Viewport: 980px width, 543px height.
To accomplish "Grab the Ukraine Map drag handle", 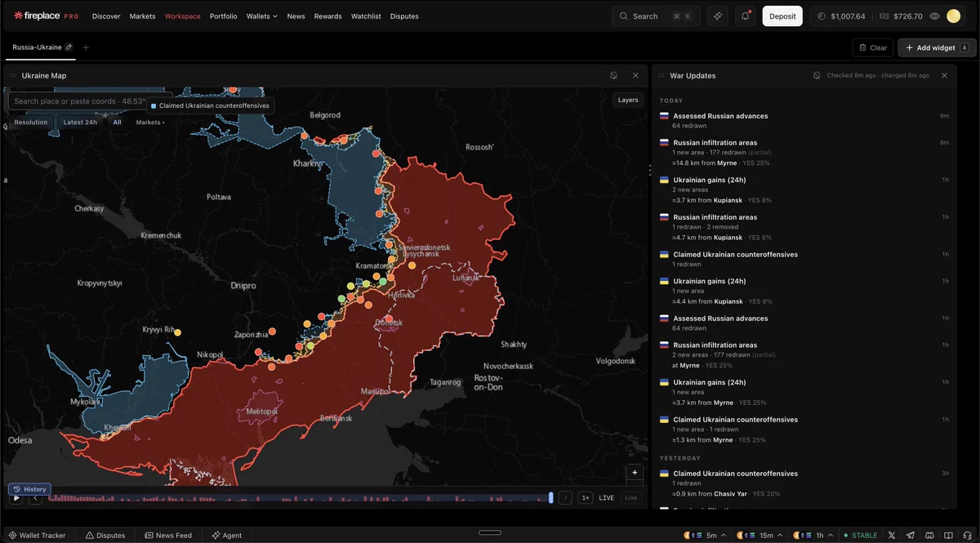I will [13, 75].
